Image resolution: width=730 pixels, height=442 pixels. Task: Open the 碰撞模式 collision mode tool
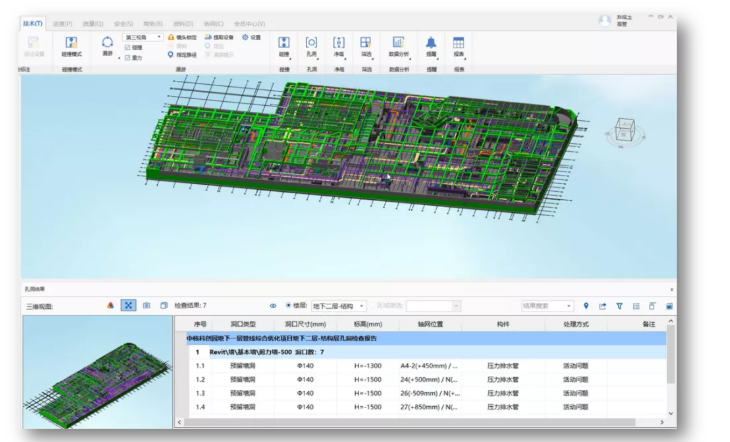click(71, 46)
